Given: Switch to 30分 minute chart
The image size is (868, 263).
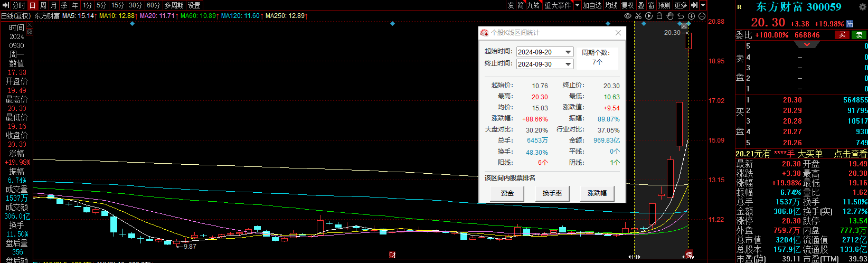Looking at the screenshot, I should coord(136,5).
